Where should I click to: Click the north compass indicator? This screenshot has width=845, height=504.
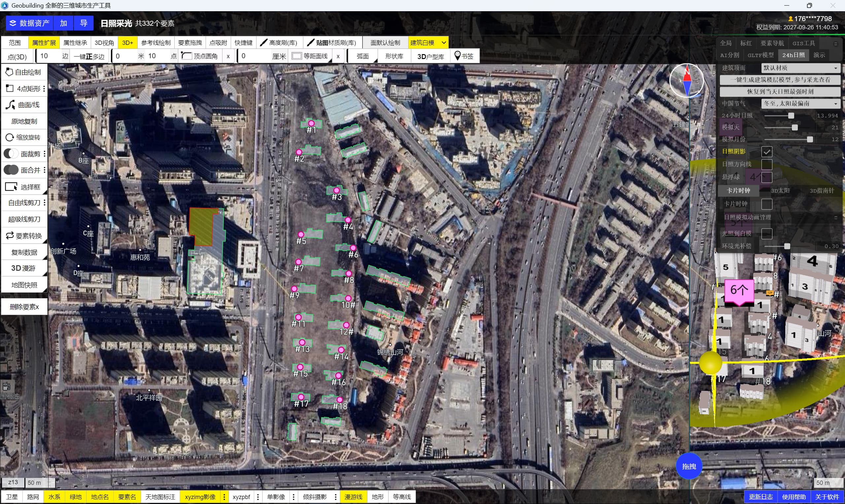click(687, 81)
